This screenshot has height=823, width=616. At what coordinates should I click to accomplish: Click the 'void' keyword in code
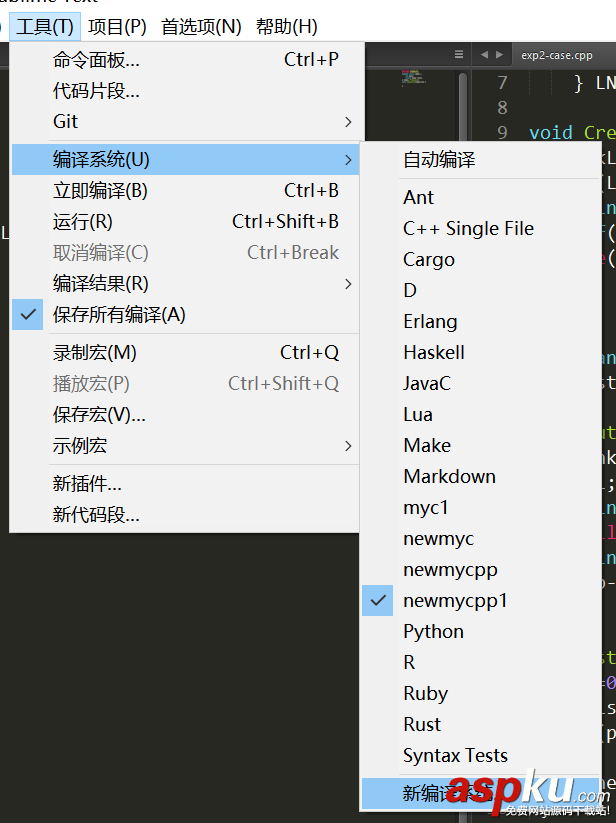[551, 132]
